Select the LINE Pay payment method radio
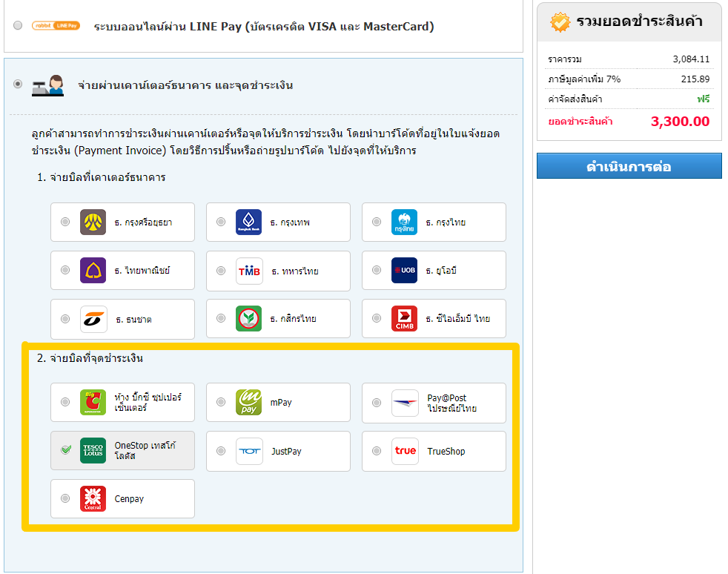The image size is (728, 574). (x=18, y=25)
